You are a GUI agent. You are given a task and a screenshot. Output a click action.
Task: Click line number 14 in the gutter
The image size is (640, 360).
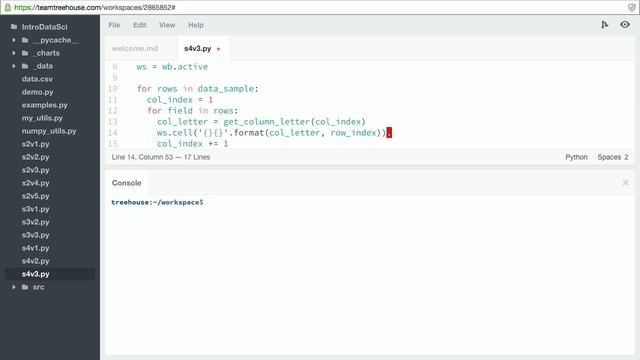[x=113, y=133]
